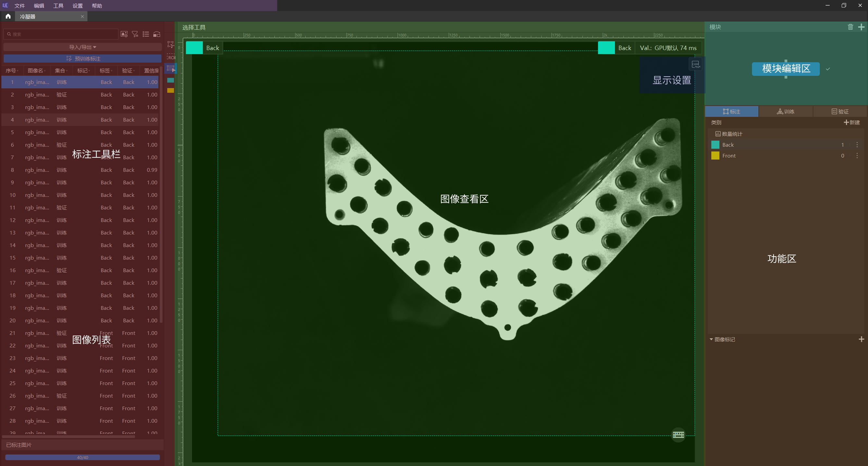This screenshot has width=868, height=466.
Task: Delete module using trash icon
Action: 850,27
